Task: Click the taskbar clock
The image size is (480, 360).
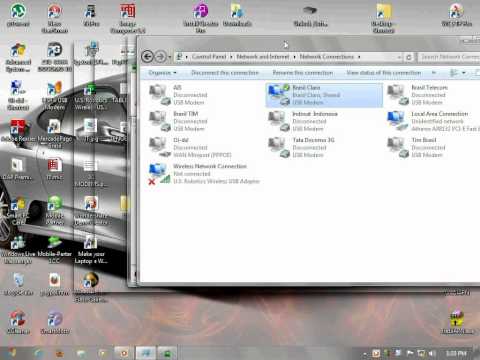Action: coord(456,353)
